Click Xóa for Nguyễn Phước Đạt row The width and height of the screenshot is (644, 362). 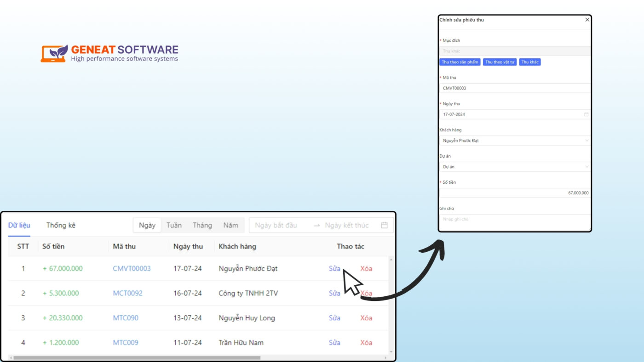click(366, 269)
